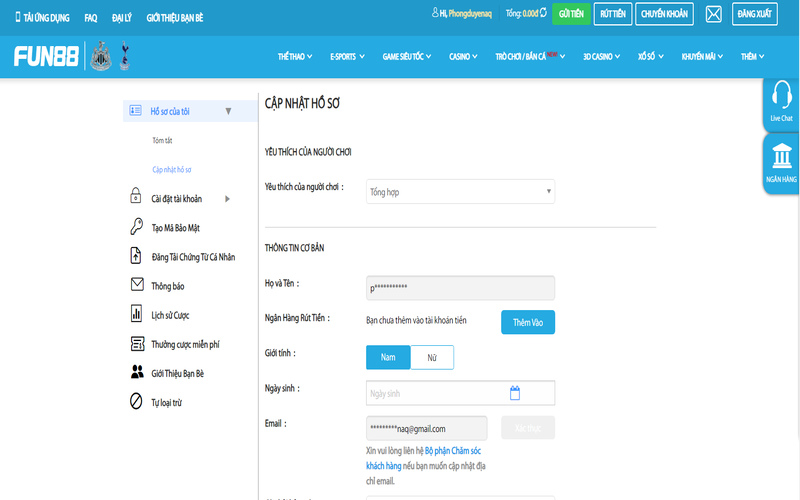
Task: Click the Cài đặt tài khoản lock icon
Action: pos(136,196)
